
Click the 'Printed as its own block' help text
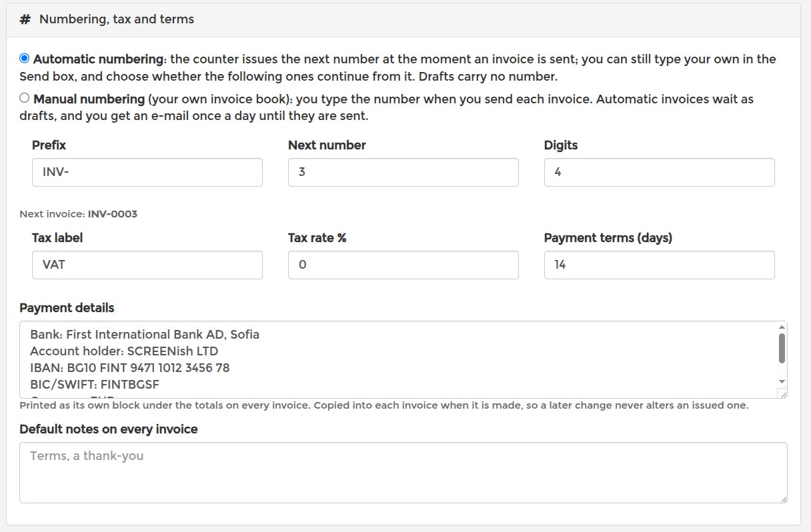point(383,405)
